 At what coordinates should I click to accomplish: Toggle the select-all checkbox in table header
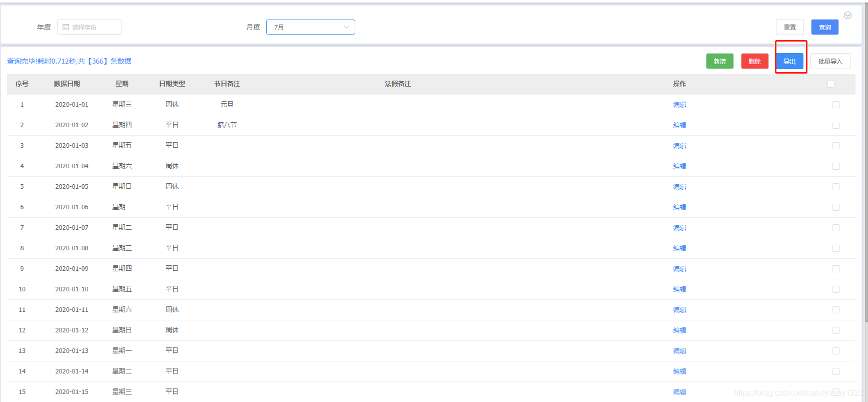(831, 84)
